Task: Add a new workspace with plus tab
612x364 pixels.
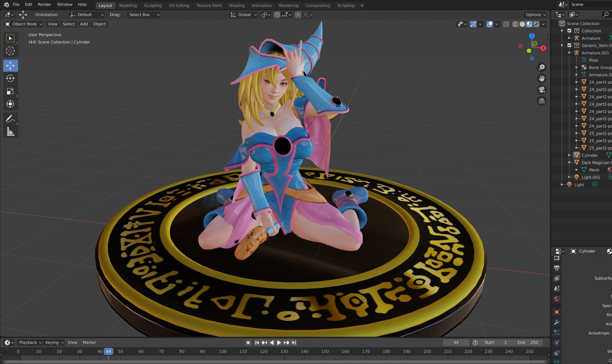Action: pyautogui.click(x=362, y=5)
